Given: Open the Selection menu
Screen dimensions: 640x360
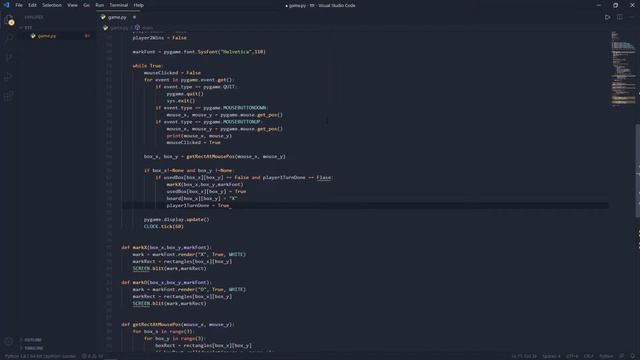Looking at the screenshot, I should point(52,5).
